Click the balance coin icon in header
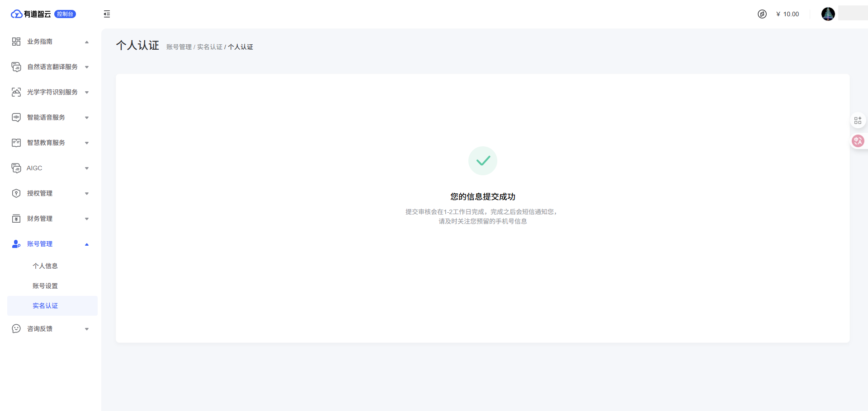868x411 pixels. tap(762, 14)
